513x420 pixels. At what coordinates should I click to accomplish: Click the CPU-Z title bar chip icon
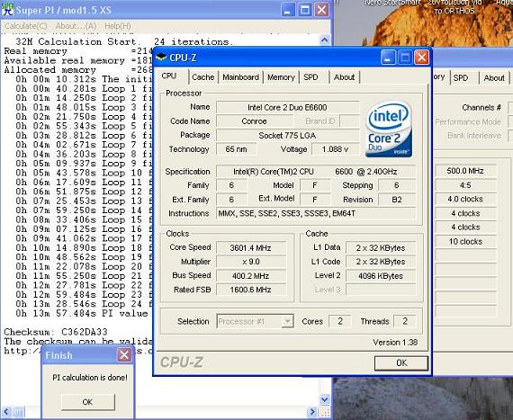point(161,58)
